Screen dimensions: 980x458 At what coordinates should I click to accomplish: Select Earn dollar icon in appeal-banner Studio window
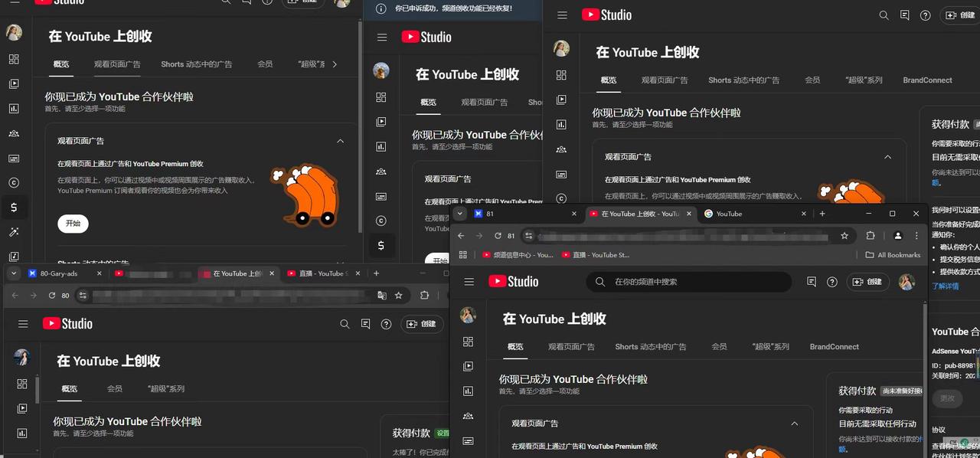coord(381,245)
